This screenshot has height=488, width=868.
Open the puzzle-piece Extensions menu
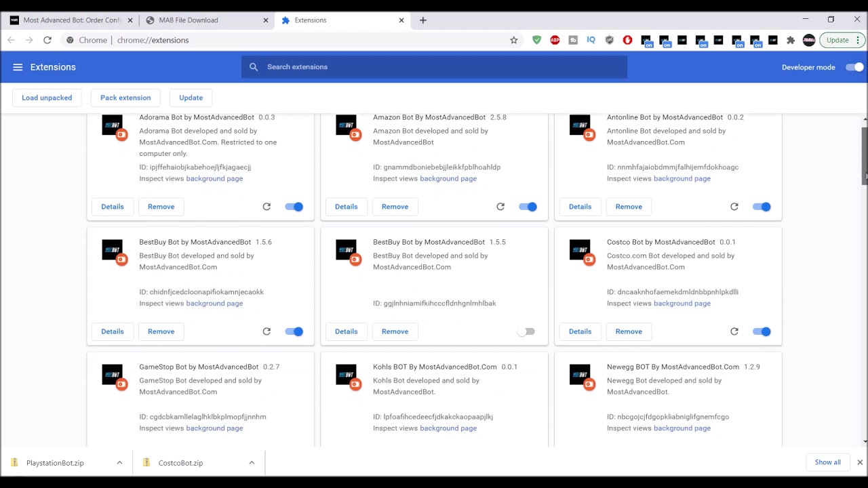coord(791,40)
